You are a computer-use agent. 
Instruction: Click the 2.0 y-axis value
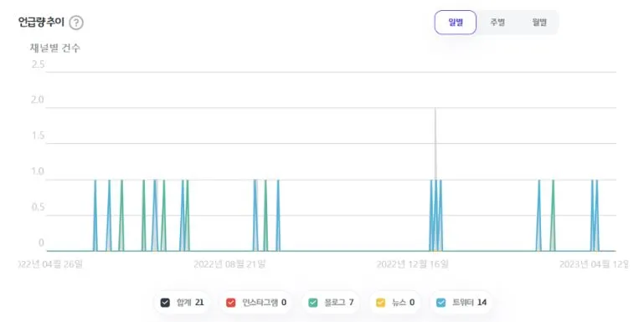[38, 100]
